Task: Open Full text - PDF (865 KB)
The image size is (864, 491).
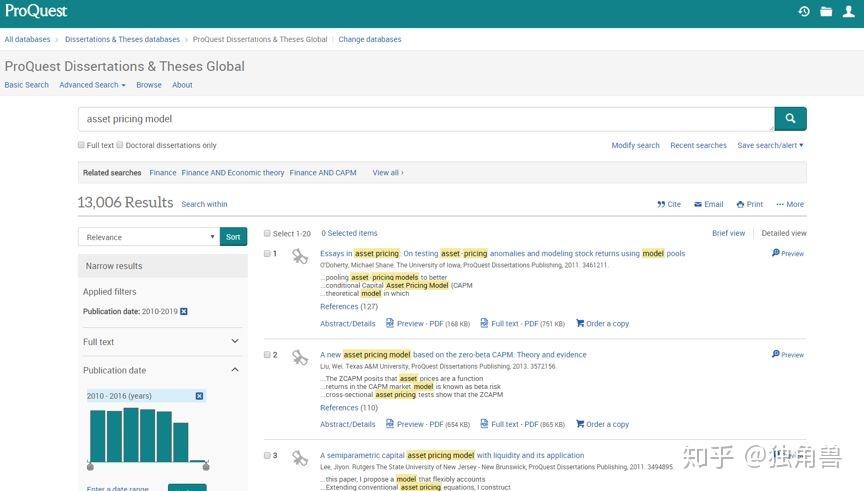Action: tap(522, 424)
